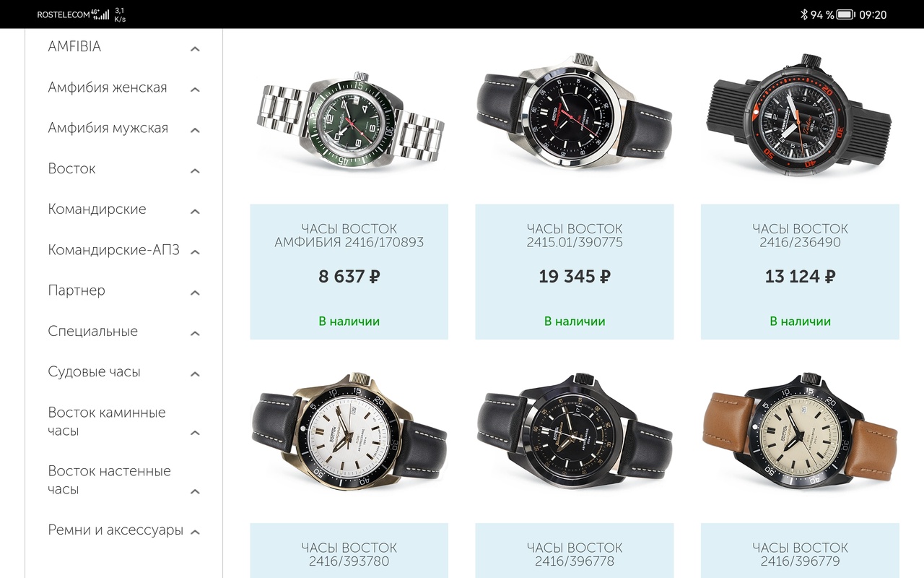Open the Восток category
The height and width of the screenshot is (578, 924).
tap(71, 168)
